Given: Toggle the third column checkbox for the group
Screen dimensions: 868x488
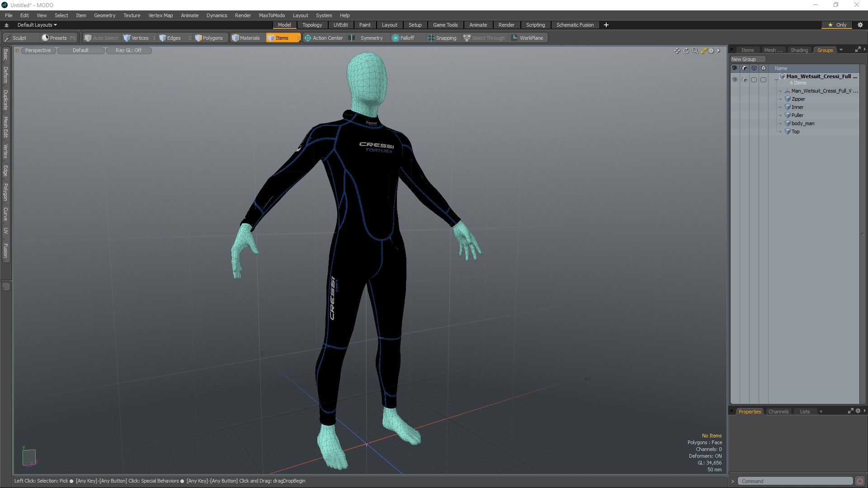Looking at the screenshot, I should click(754, 80).
